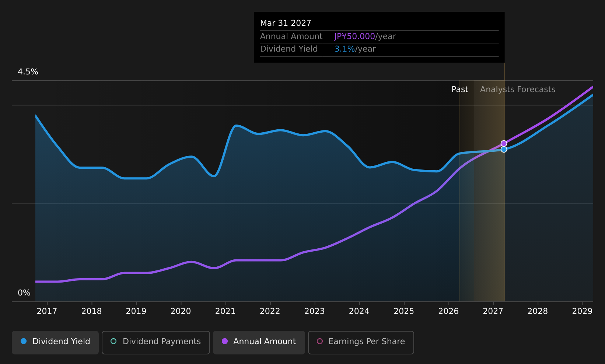The image size is (605, 364).
Task: Click the 2026 x-axis label
Action: [448, 311]
